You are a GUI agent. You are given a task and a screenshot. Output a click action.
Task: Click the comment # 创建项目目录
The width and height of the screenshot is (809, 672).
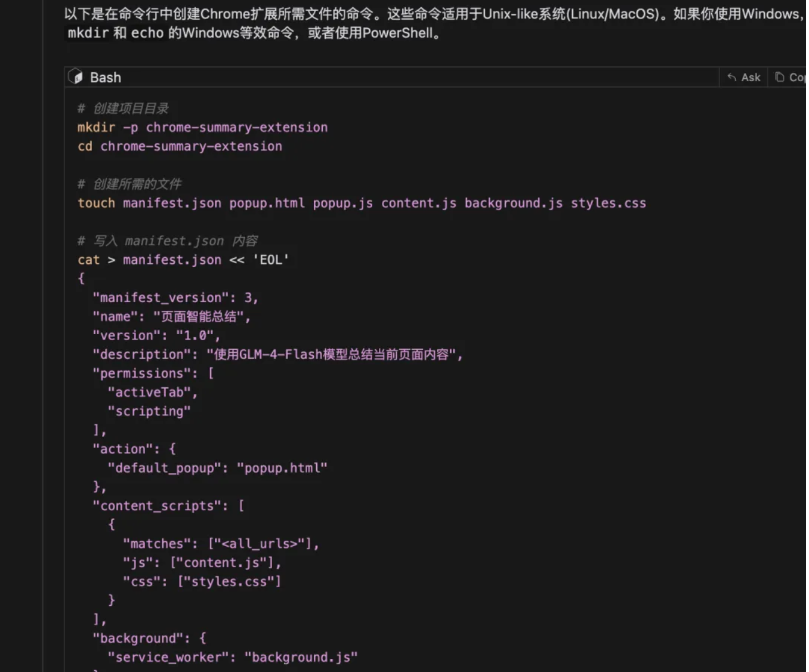point(123,108)
